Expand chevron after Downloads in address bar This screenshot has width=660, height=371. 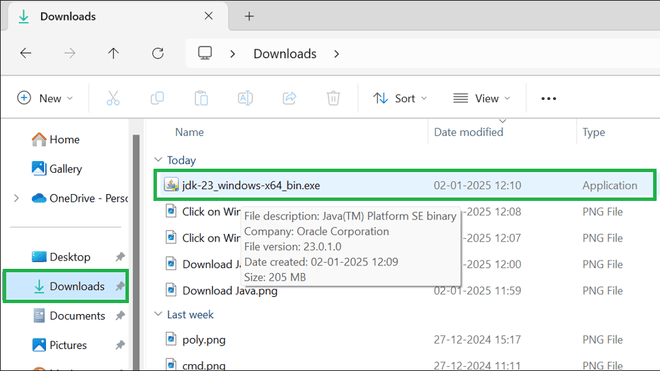click(336, 54)
